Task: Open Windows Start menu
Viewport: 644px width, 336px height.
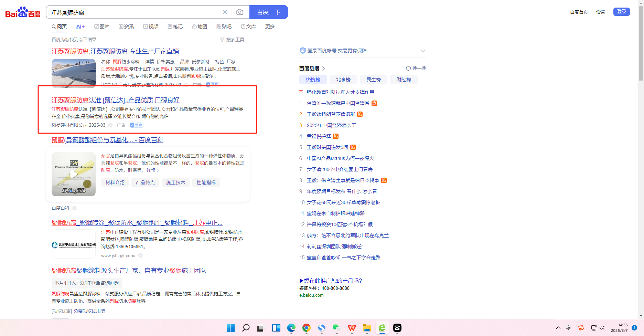Action: tap(230, 328)
